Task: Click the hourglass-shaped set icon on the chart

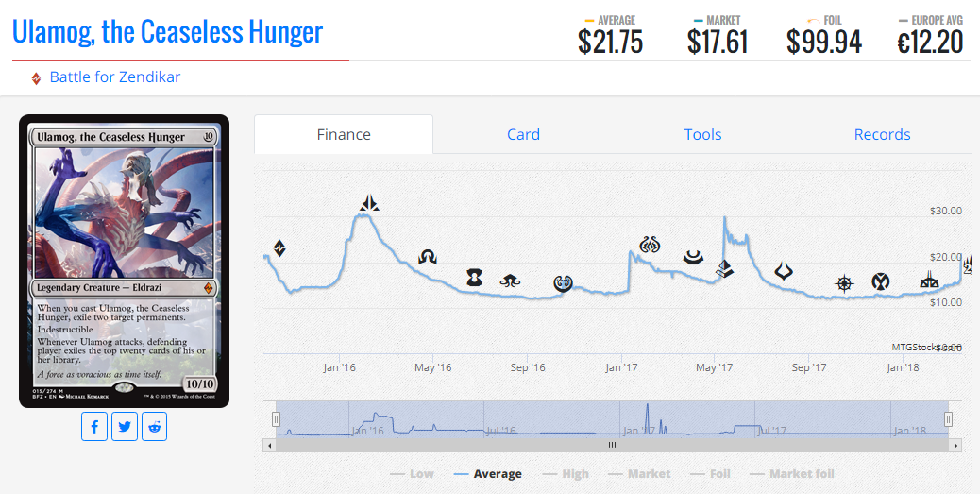Action: tap(475, 278)
